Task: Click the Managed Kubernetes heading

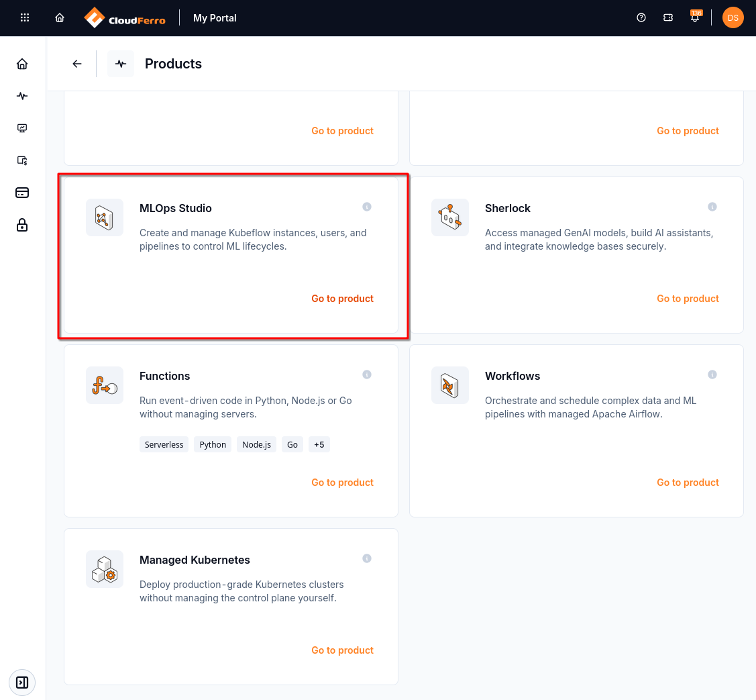Action: pos(195,560)
